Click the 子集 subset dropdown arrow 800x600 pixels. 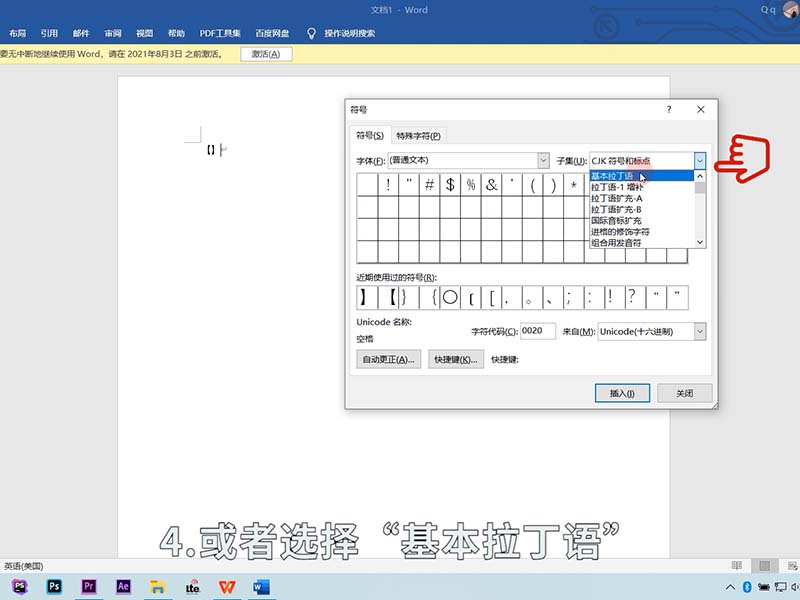(699, 161)
